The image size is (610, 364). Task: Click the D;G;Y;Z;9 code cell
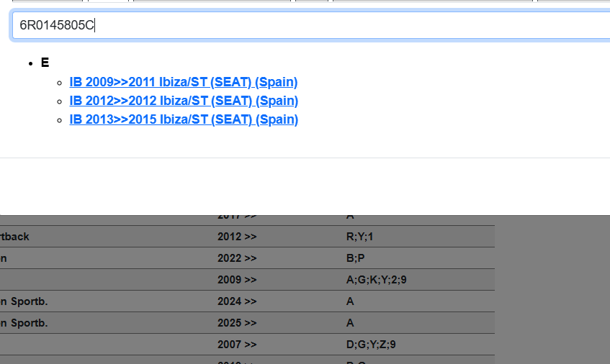click(x=371, y=345)
